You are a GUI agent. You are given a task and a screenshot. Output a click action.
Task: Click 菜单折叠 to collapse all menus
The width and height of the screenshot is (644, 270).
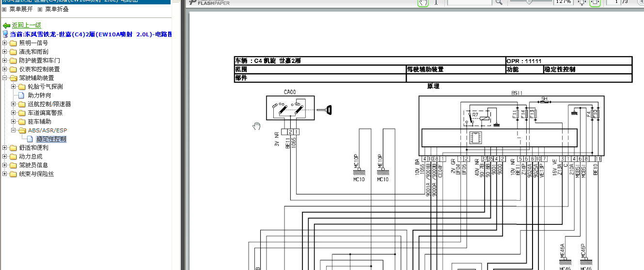tap(57, 9)
